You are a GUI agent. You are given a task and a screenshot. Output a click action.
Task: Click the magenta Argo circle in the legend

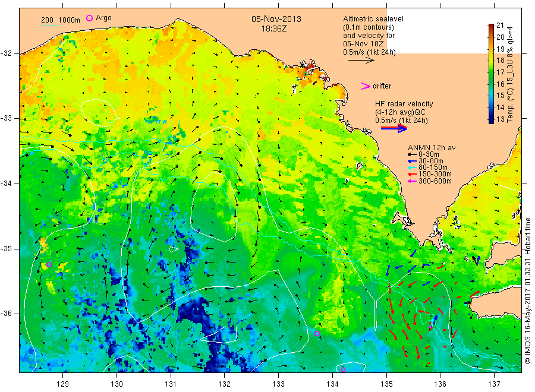(x=89, y=18)
